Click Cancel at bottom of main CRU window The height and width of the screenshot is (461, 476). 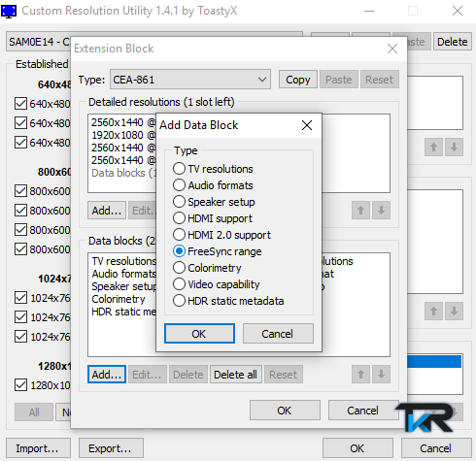[436, 448]
